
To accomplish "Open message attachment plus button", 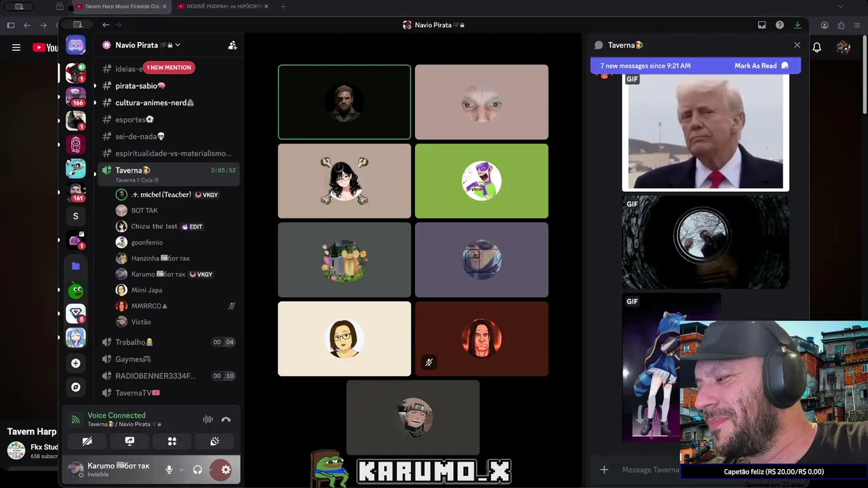I will 604,470.
